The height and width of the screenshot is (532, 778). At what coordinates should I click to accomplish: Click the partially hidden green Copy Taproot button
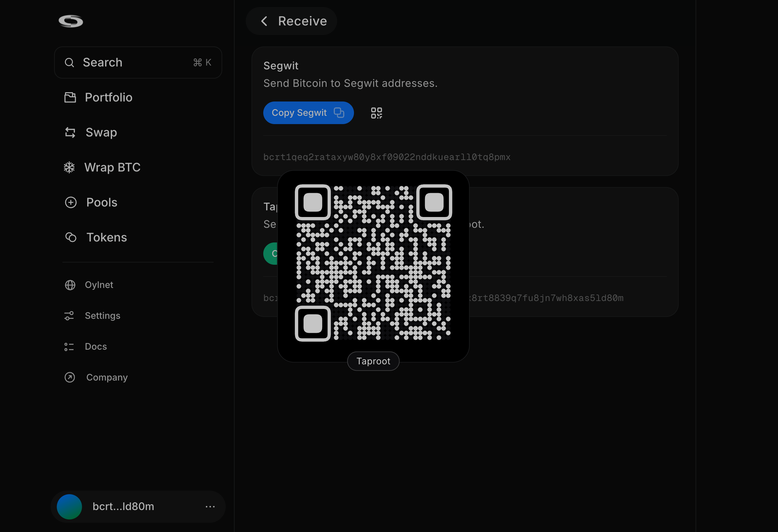point(271,254)
